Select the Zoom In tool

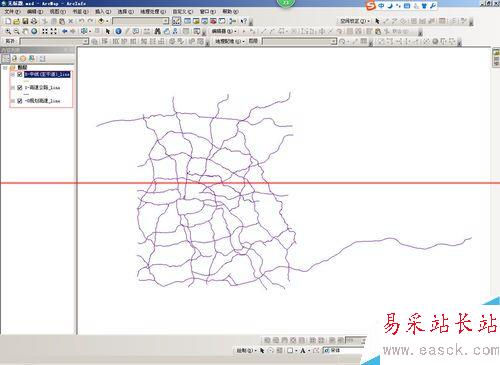click(8, 31)
